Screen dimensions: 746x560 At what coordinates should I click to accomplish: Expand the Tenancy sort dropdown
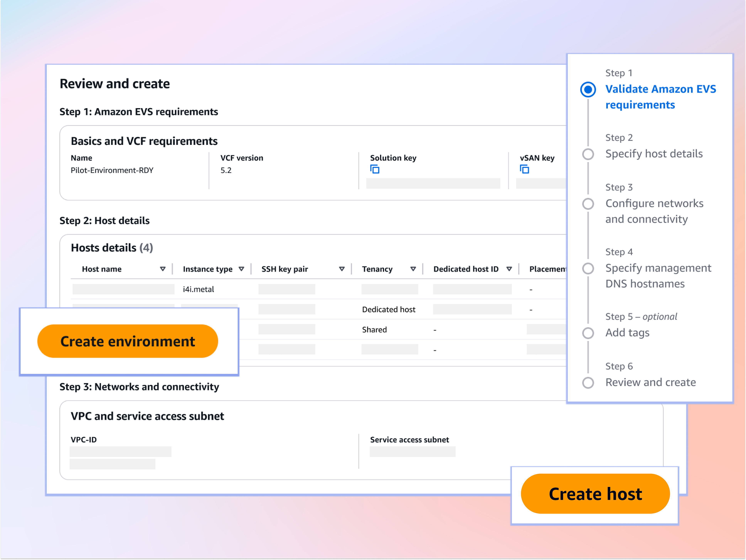coord(413,269)
